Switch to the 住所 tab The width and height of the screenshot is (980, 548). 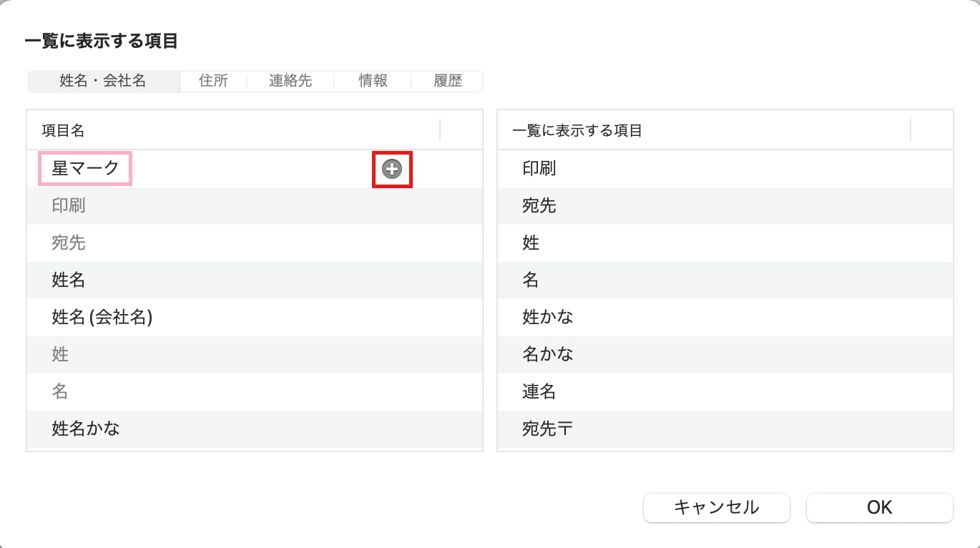tap(213, 81)
